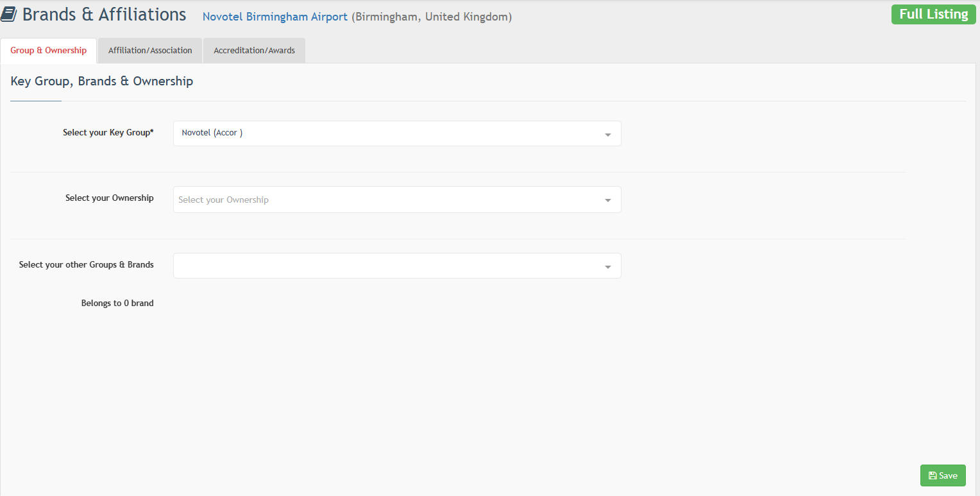Open the Accreditation/Awards tab
The height and width of the screenshot is (496, 980).
(254, 51)
